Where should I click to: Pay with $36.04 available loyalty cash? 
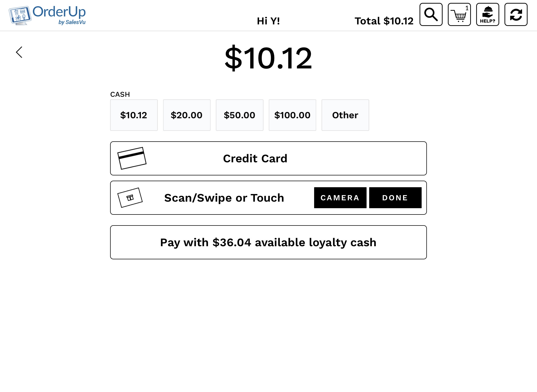tap(268, 242)
